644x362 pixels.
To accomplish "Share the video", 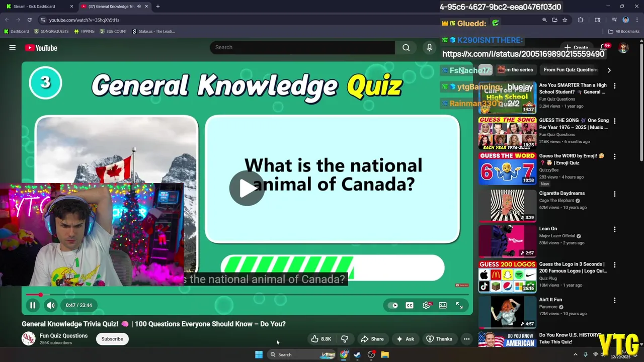I will (x=372, y=339).
